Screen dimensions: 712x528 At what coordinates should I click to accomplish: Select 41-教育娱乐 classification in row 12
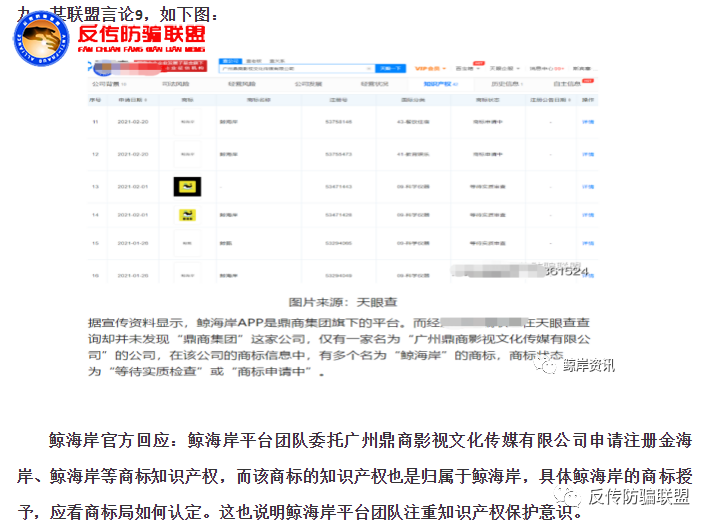pyautogui.click(x=413, y=154)
